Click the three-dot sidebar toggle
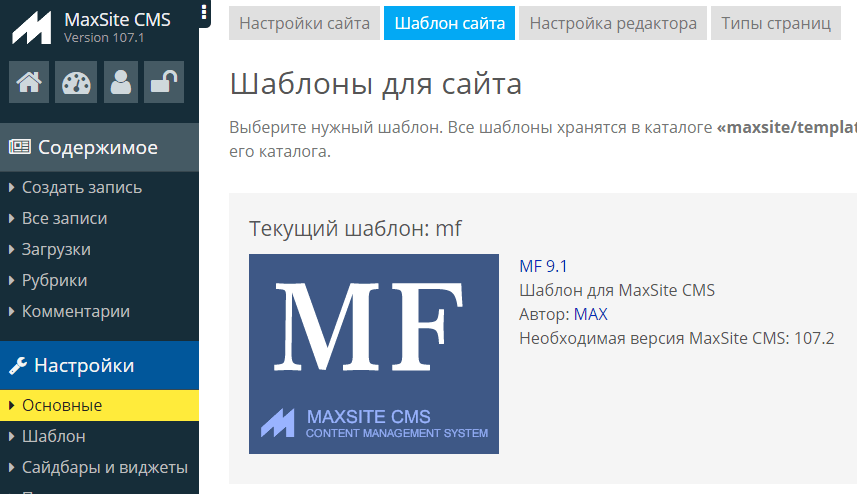Image resolution: width=857 pixels, height=494 pixels. click(x=204, y=12)
